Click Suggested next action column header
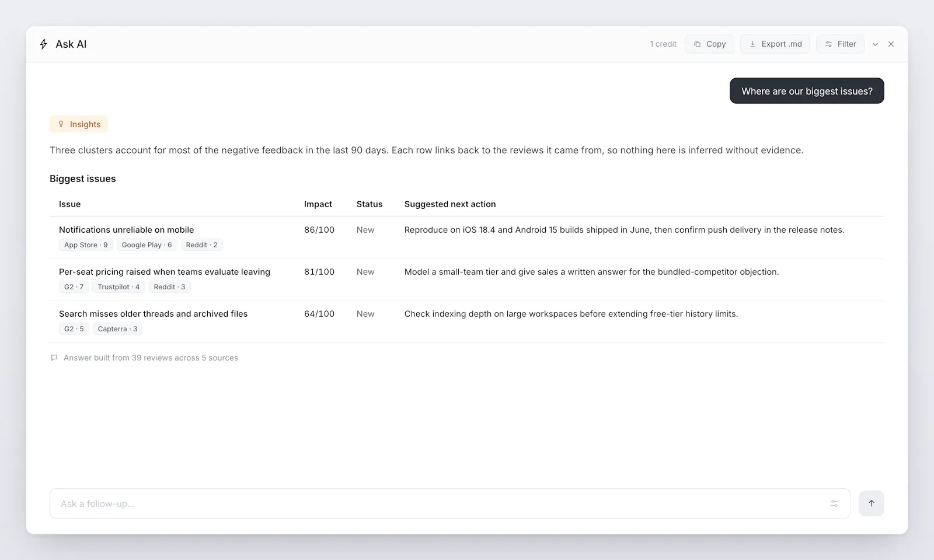Screen dimensions: 934x560 (450, 204)
